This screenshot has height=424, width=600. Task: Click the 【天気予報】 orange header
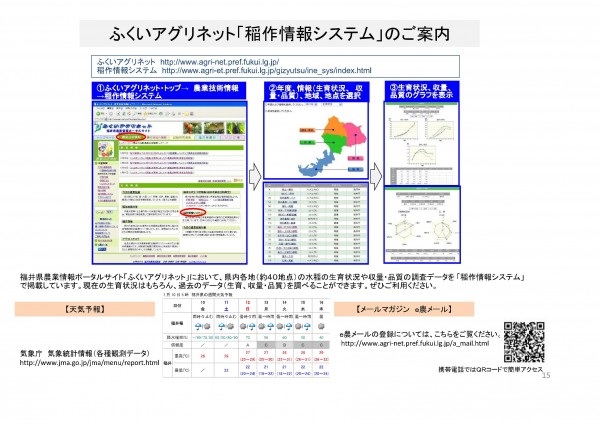pos(85,309)
